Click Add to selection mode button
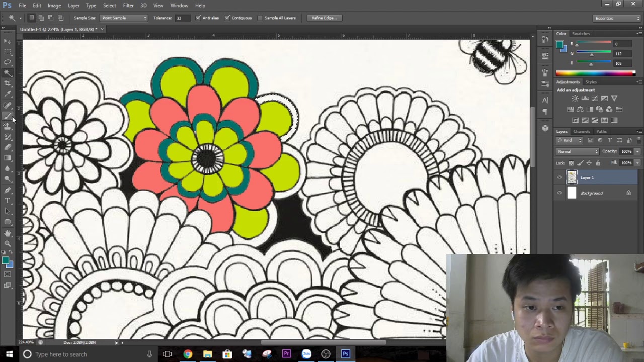The width and height of the screenshot is (644, 362). pyautogui.click(x=41, y=18)
